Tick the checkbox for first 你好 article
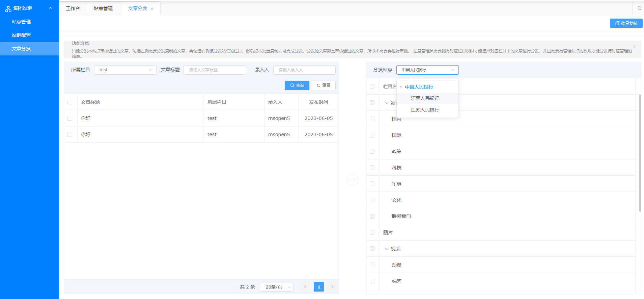The height and width of the screenshot is (299, 644). click(70, 118)
